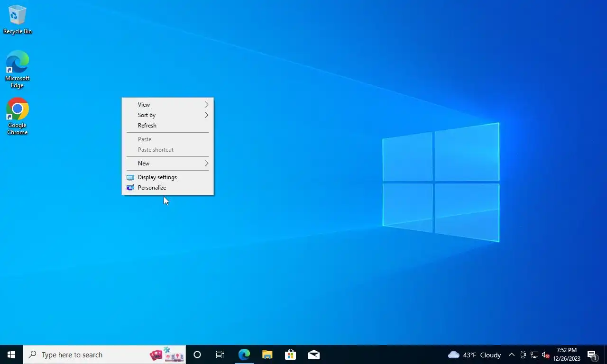Click the taskbar search box
Image resolution: width=607 pixels, height=364 pixels.
(x=104, y=355)
